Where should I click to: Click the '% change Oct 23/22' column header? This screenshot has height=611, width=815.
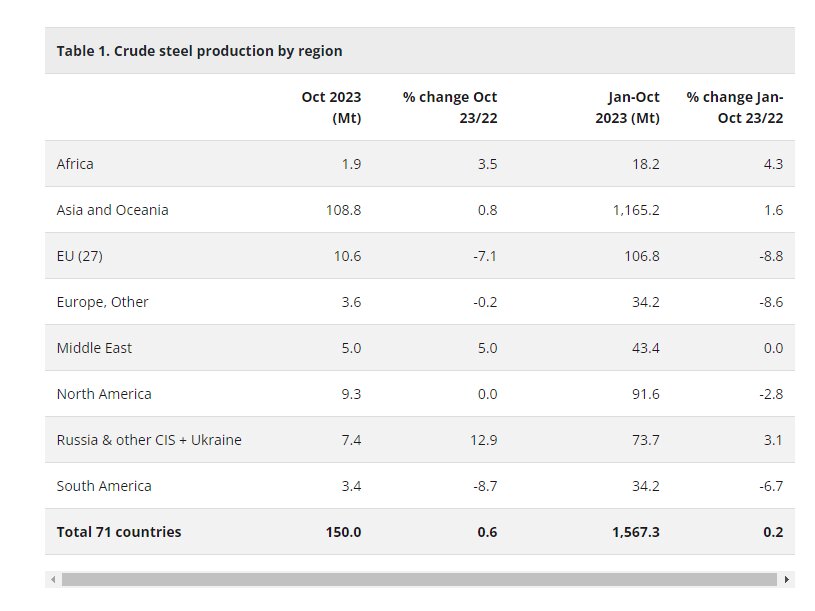450,107
